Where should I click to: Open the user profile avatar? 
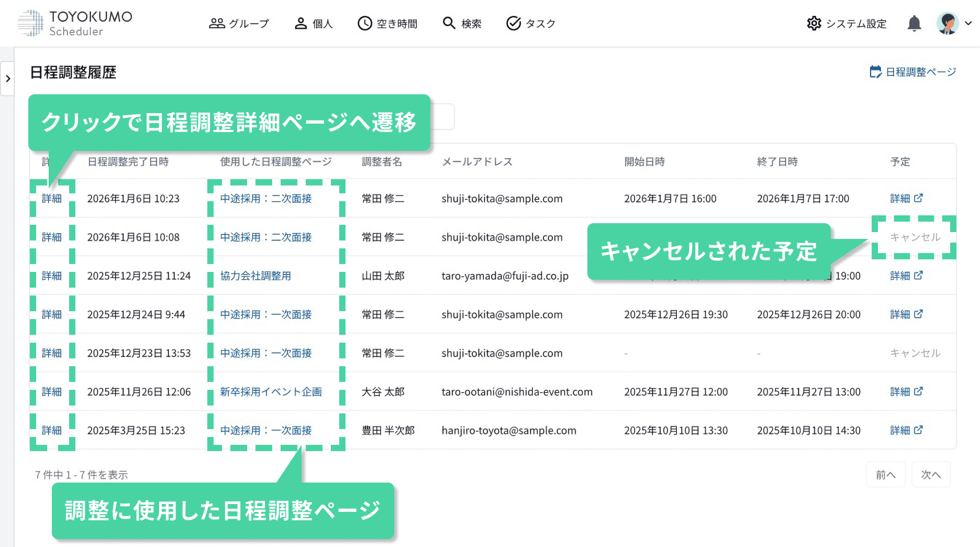click(x=949, y=23)
